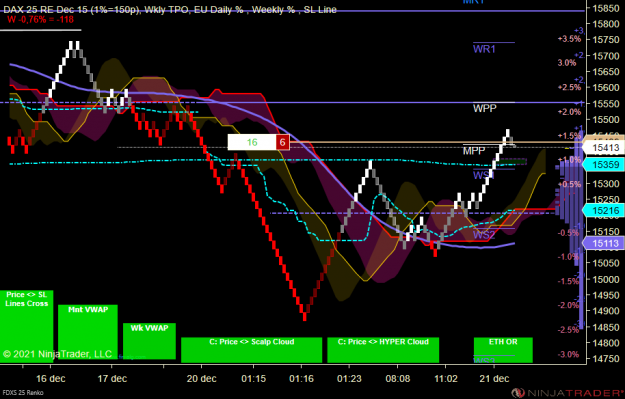The height and width of the screenshot is (399, 625).
Task: Click the 15700 price axis label
Action: 606,56
